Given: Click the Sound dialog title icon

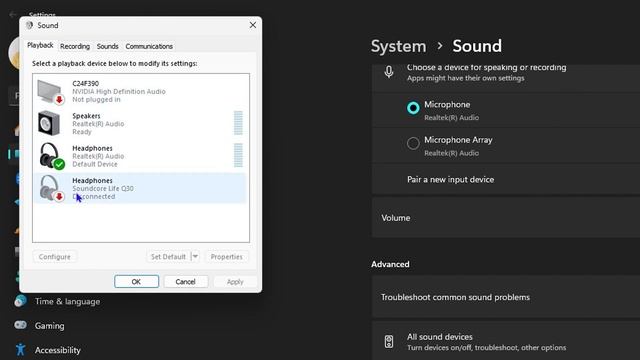Looking at the screenshot, I should point(30,25).
